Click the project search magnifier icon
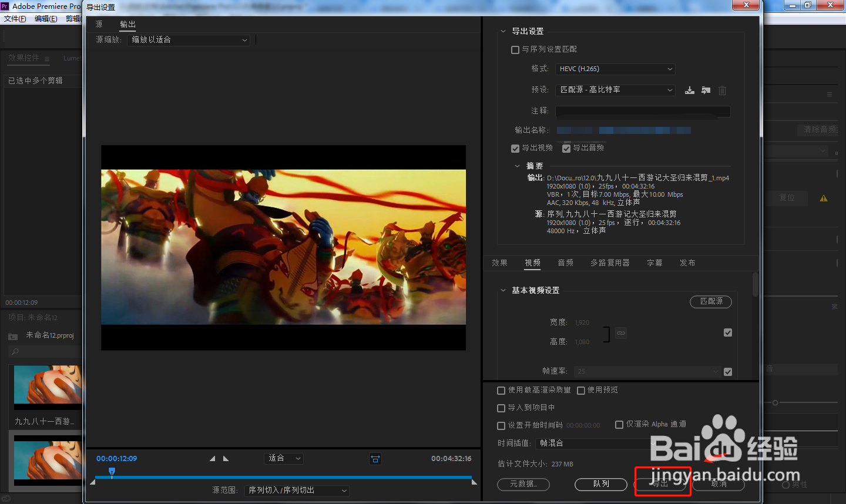The height and width of the screenshot is (504, 846). point(15,352)
